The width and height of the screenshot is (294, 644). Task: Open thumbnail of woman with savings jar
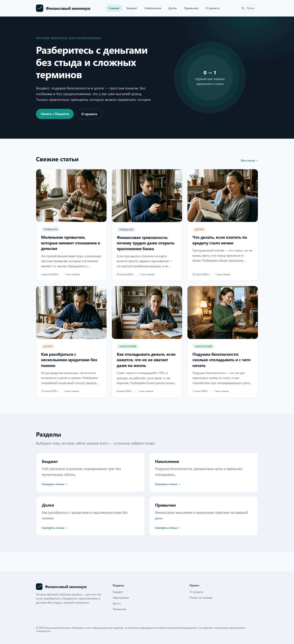[x=223, y=312]
